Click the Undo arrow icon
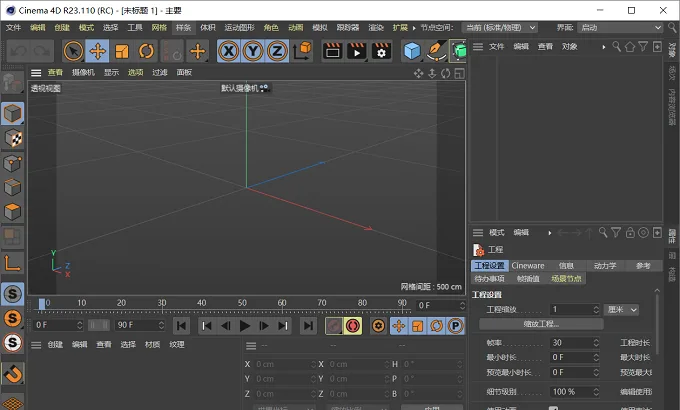 click(19, 51)
